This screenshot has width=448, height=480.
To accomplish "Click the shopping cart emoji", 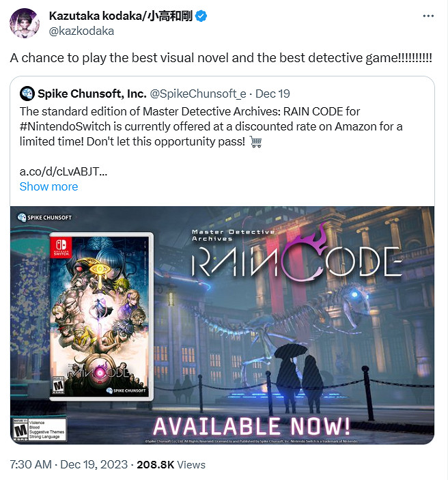I will tap(255, 142).
